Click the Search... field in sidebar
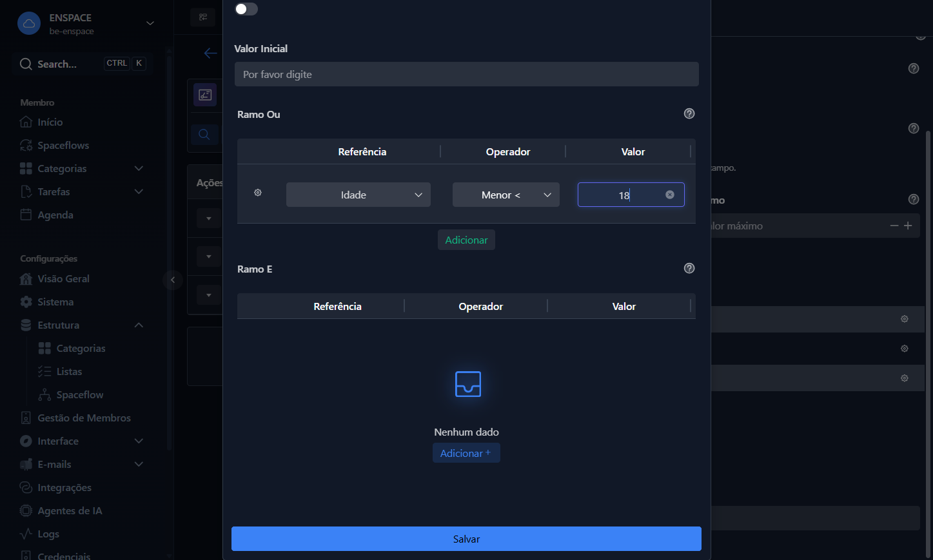 (x=83, y=64)
